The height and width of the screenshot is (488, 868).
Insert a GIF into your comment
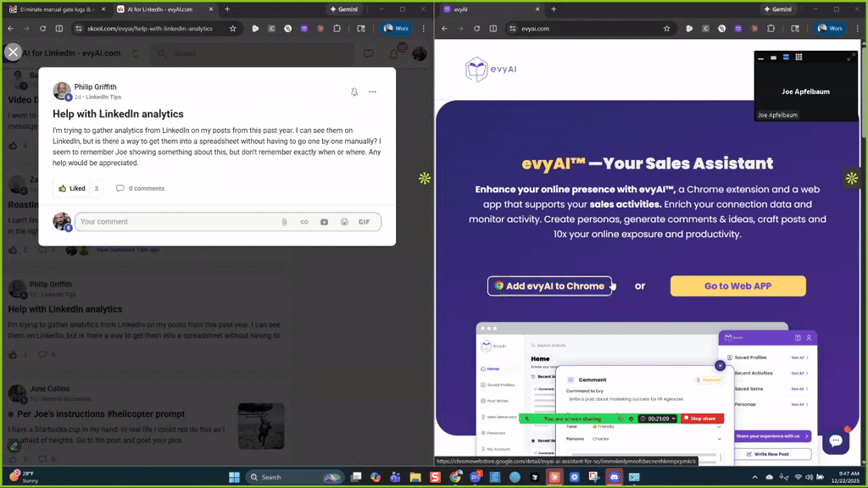364,221
